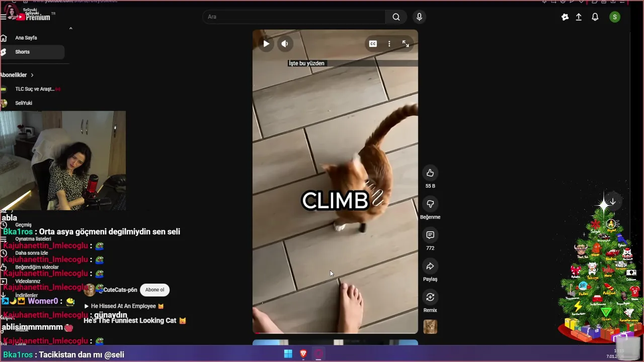Click the Daha sonra izle sidebar item
Viewport: 644px width, 362px height.
pyautogui.click(x=31, y=253)
